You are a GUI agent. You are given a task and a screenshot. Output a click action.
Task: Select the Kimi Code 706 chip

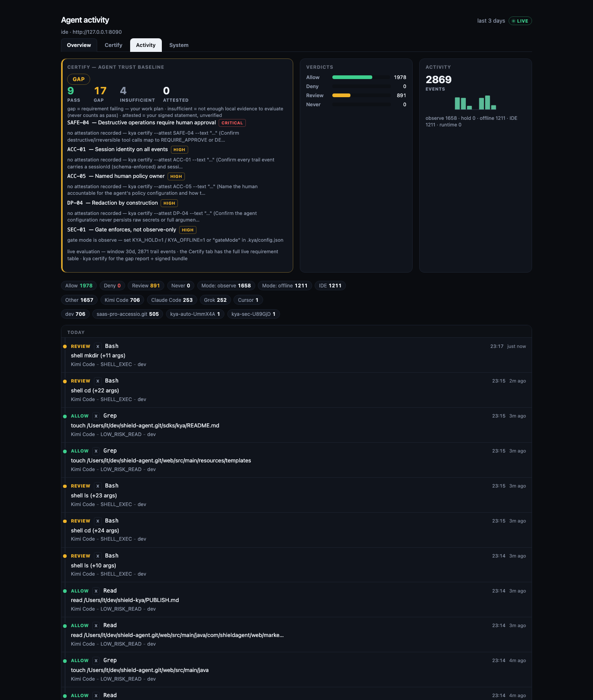coord(122,300)
